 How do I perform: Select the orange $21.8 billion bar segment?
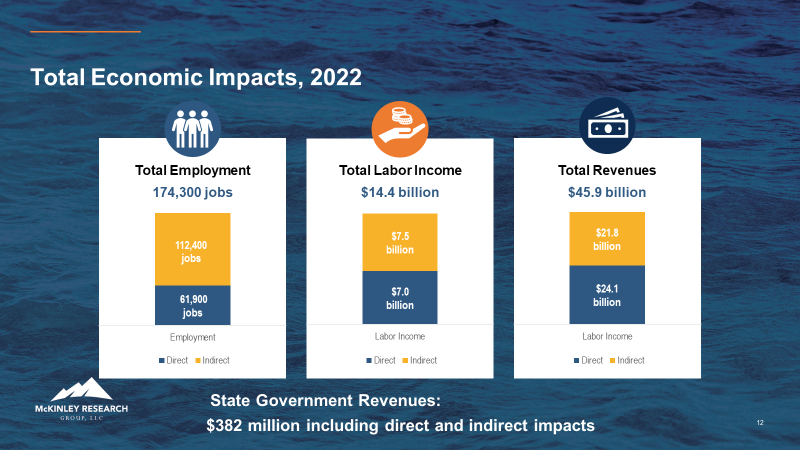click(x=607, y=238)
